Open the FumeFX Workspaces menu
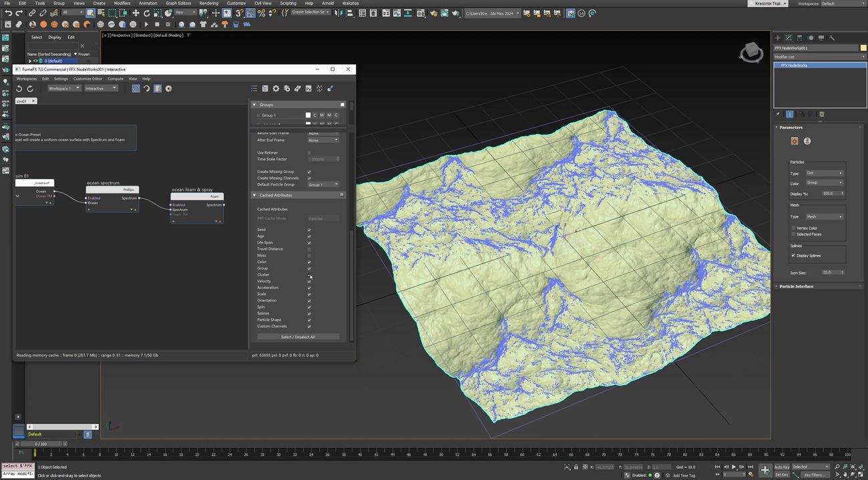This screenshot has height=480, width=868. point(27,79)
